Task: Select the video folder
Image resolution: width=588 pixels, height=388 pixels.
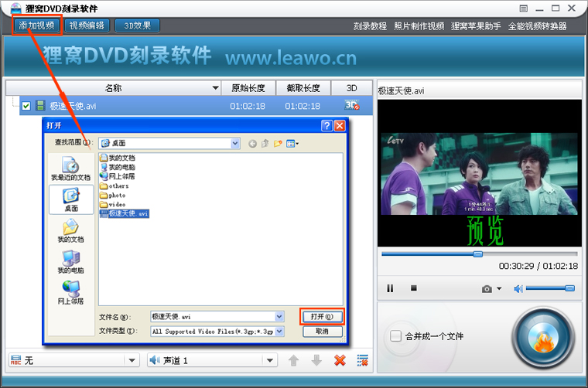Action: coord(113,204)
